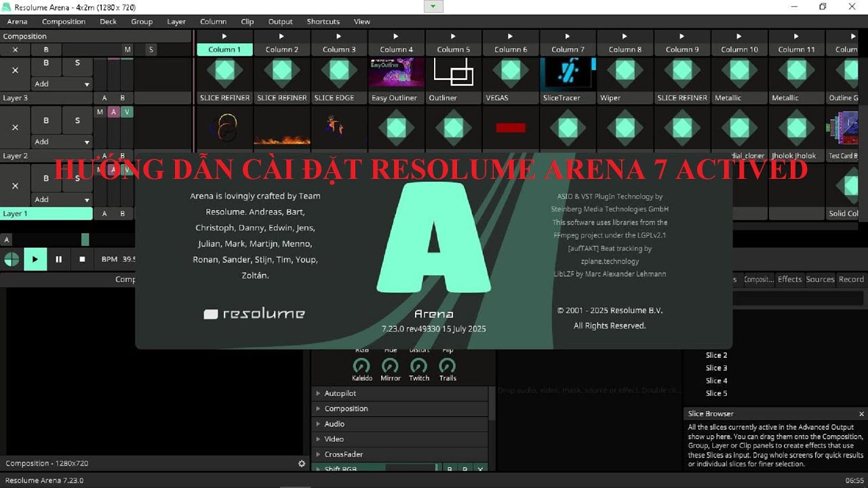This screenshot has width=868, height=488.
Task: Trigger Column 5 with its play arrow
Action: coord(453,36)
